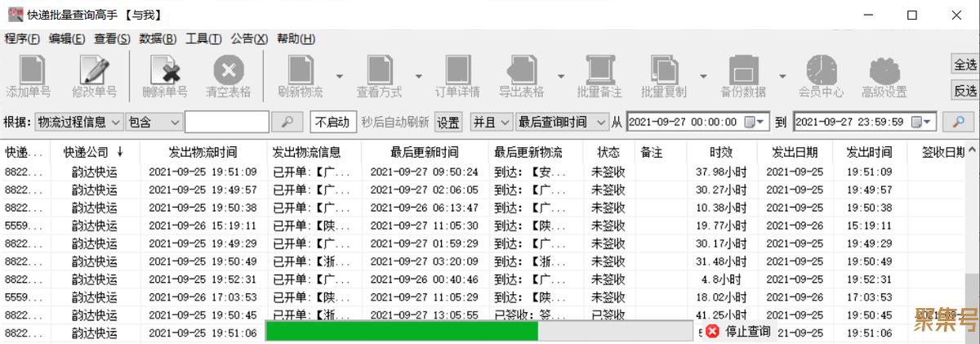Expand the 备份数据 dropdown arrow
980x344 pixels.
[782, 76]
